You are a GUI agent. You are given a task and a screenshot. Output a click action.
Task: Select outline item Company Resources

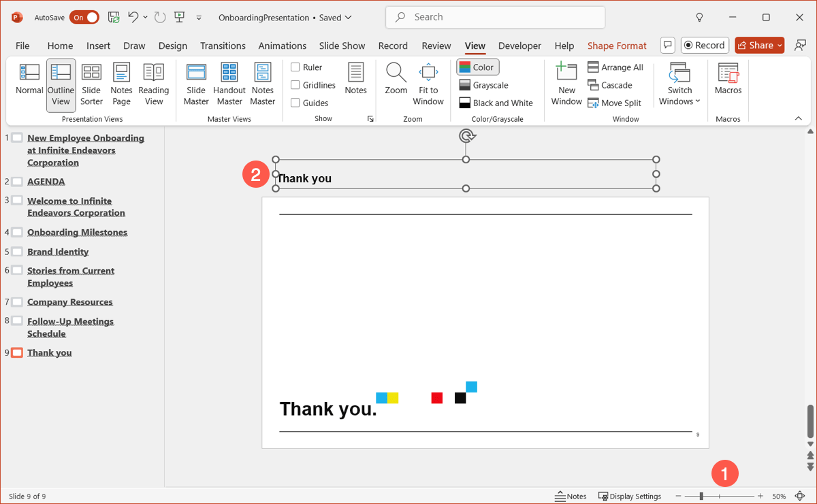click(70, 302)
